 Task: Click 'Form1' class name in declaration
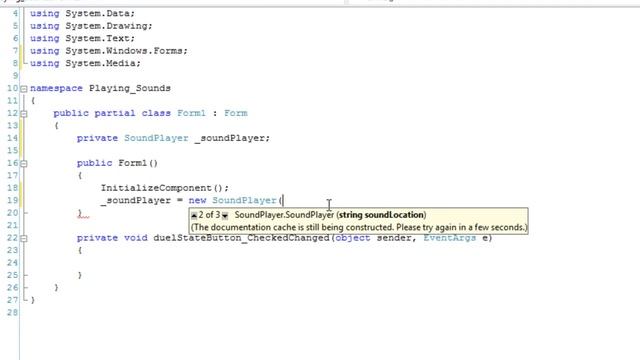point(191,113)
